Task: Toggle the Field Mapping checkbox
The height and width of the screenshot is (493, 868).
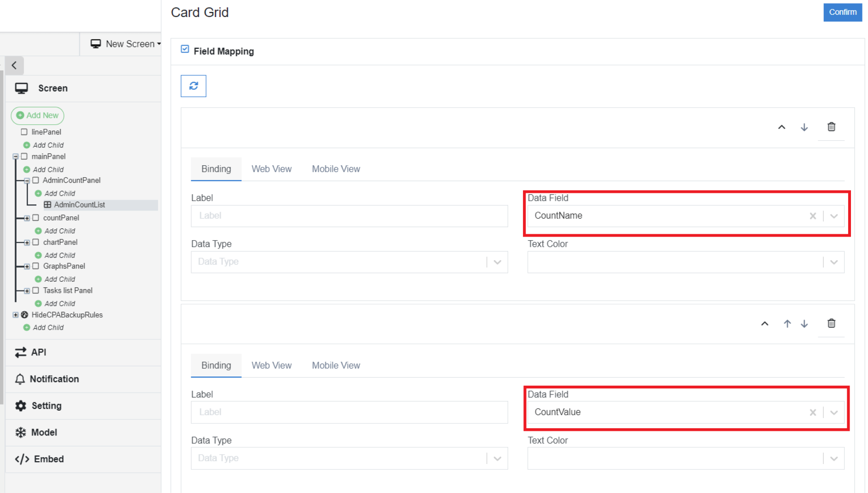Action: pos(185,49)
